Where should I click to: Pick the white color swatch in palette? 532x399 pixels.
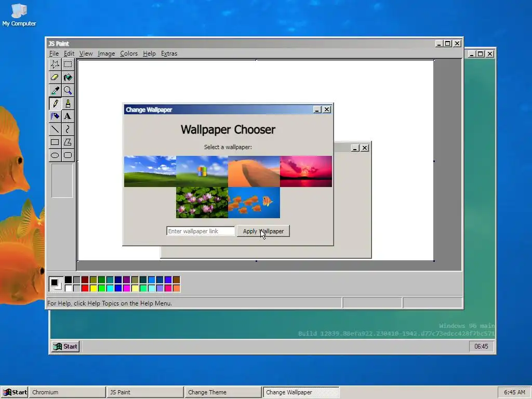[x=68, y=288]
